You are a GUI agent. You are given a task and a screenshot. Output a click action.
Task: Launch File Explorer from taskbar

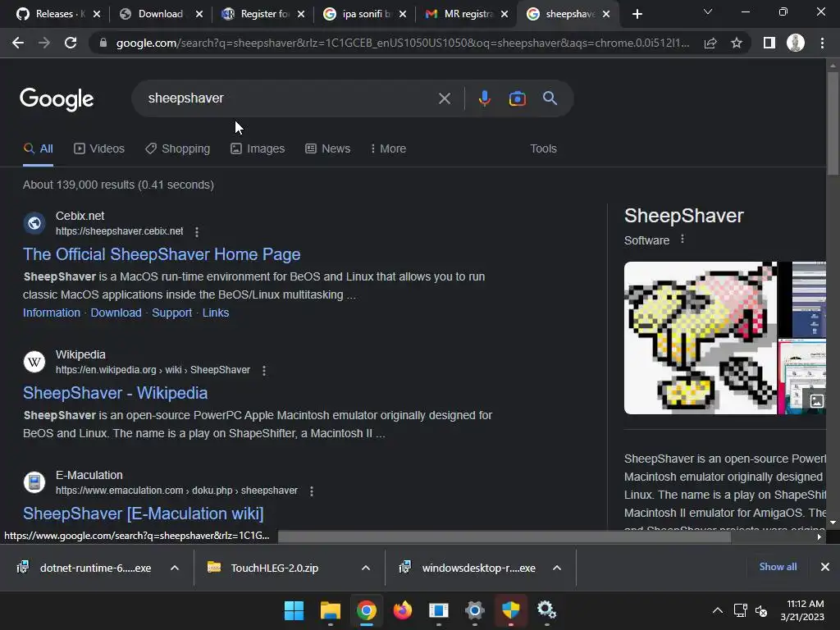click(331, 610)
